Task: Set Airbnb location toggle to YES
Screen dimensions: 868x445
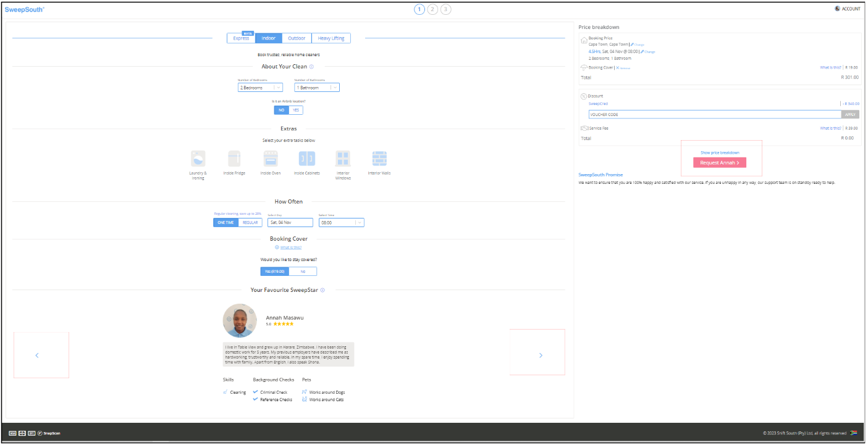Action: (296, 110)
